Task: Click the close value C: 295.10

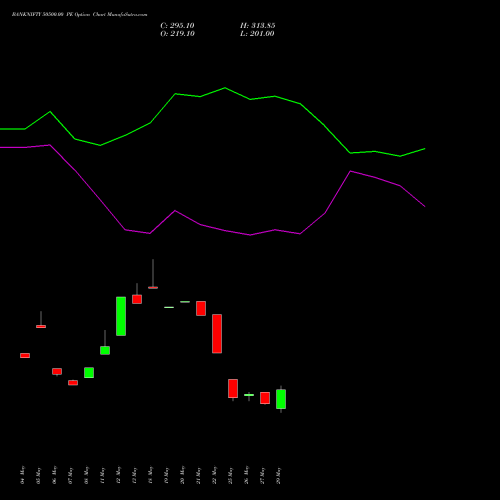Action: pyautogui.click(x=177, y=26)
